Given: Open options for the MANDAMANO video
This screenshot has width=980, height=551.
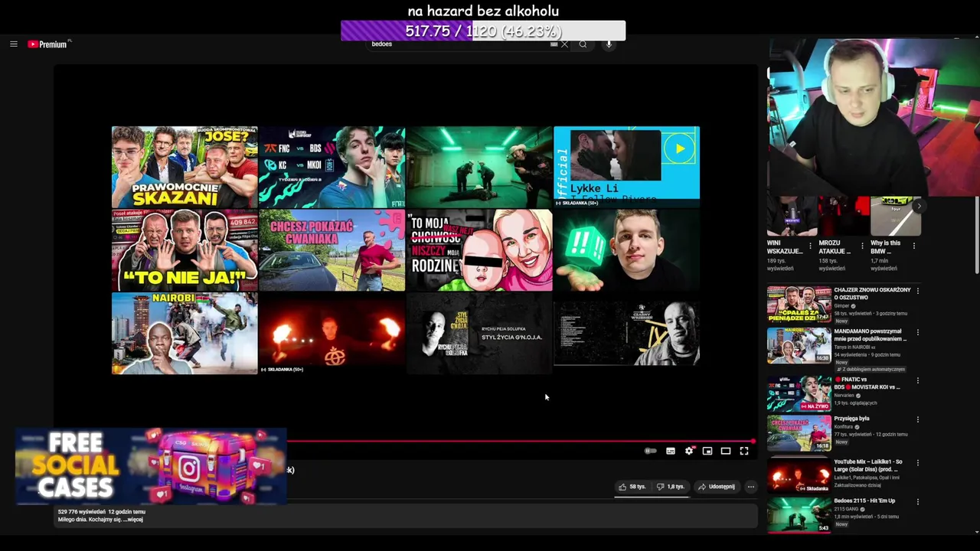Looking at the screenshot, I should point(917,333).
